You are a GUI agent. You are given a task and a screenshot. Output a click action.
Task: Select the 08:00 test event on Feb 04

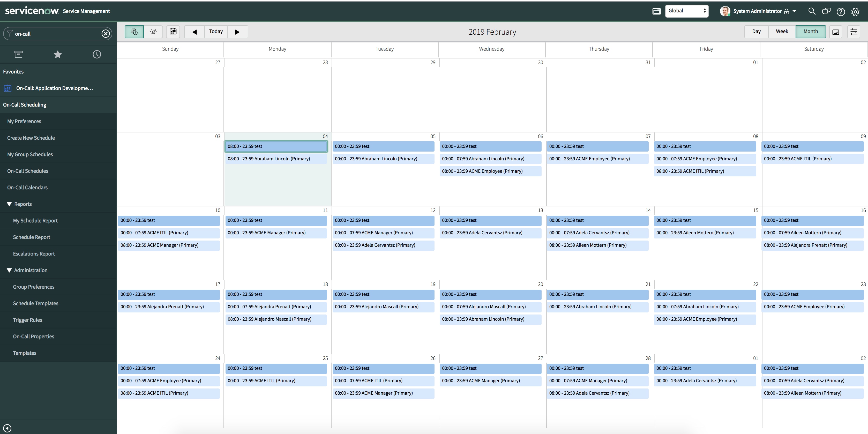(x=276, y=146)
